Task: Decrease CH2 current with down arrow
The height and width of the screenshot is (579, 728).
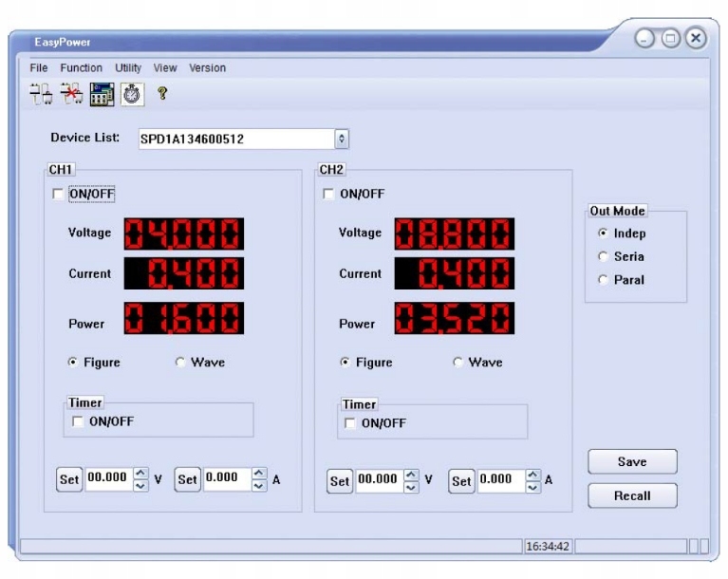Action: tap(533, 488)
